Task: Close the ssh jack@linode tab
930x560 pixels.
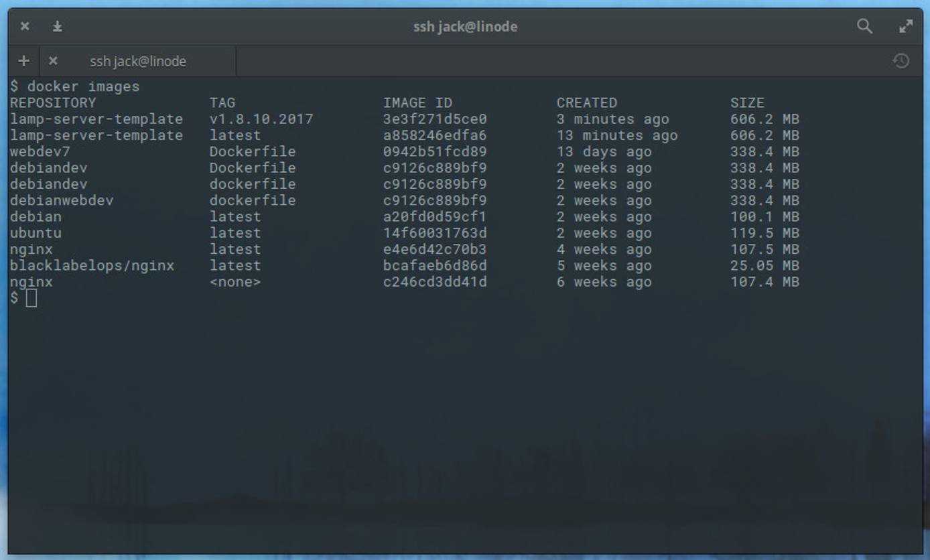Action: point(53,61)
